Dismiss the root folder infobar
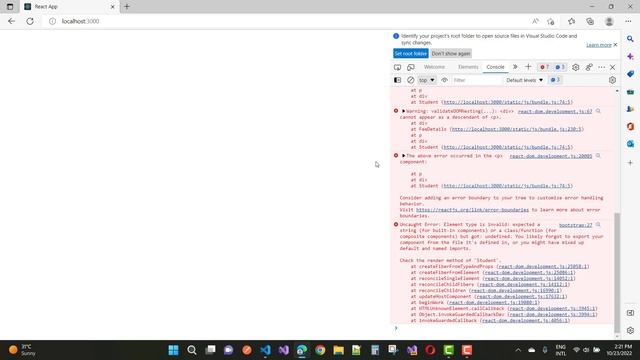 [x=615, y=44]
